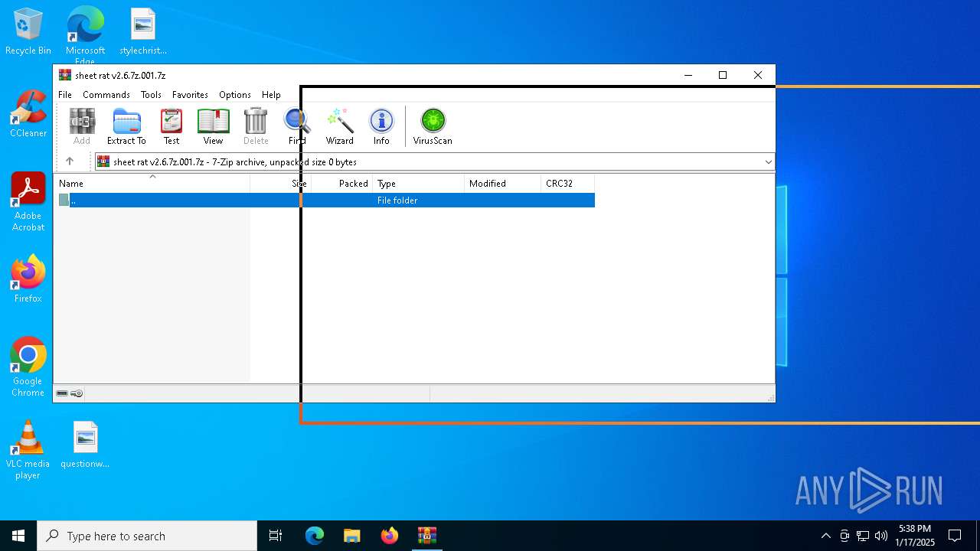Show hidden system tray icons
980x551 pixels.
coord(825,536)
